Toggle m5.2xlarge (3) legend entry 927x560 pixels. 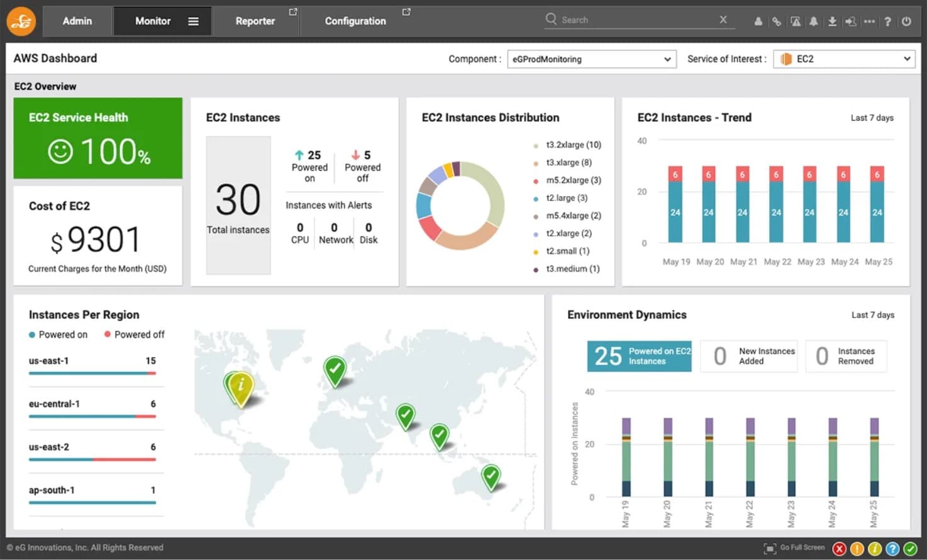[x=567, y=180]
